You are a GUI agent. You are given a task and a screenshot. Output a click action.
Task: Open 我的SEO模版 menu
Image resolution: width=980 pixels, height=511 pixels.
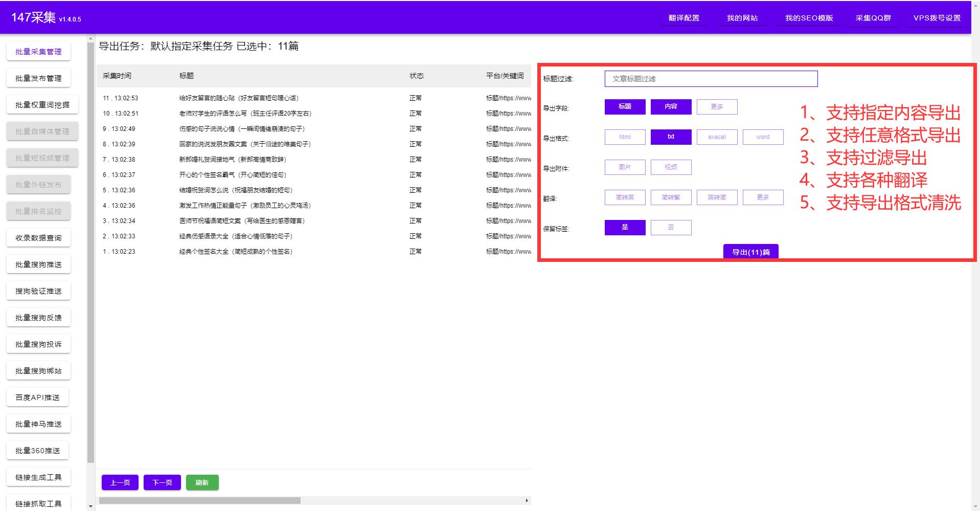(809, 17)
